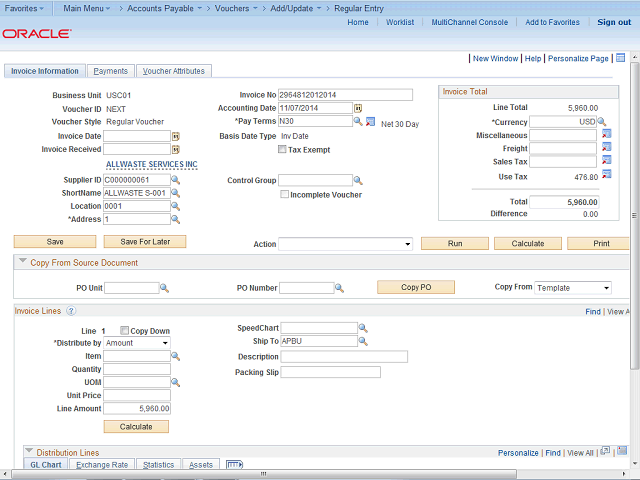
Task: Click the Invoice No input field
Action: [x=345, y=95]
